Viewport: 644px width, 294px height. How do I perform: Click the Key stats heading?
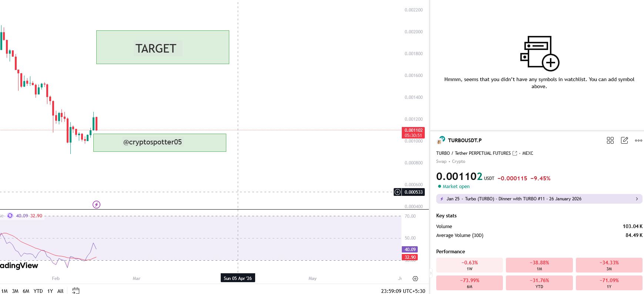tap(446, 216)
